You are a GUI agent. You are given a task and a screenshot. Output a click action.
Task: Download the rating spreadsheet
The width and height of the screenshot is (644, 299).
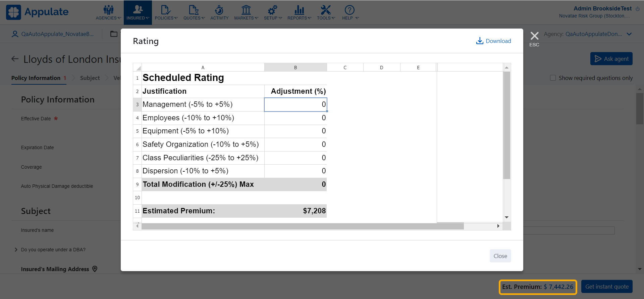point(493,41)
